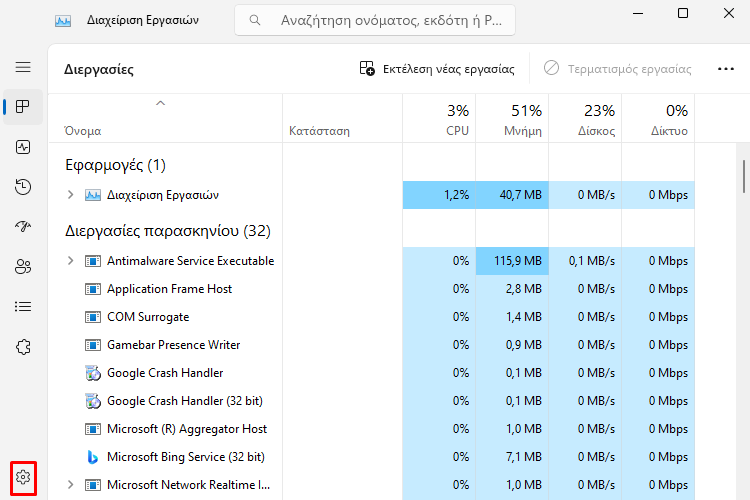
Task: Click the vertical scrollbar thumb
Action: pyautogui.click(x=744, y=176)
